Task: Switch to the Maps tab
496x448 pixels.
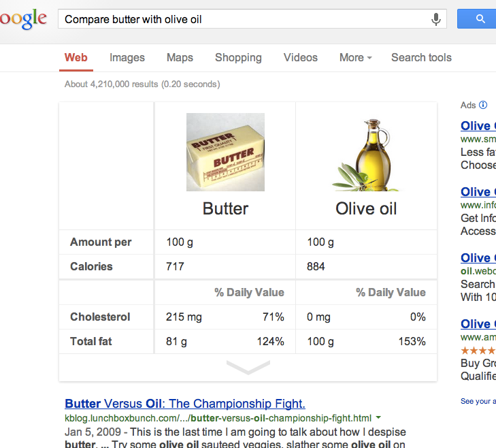Action: pos(180,58)
